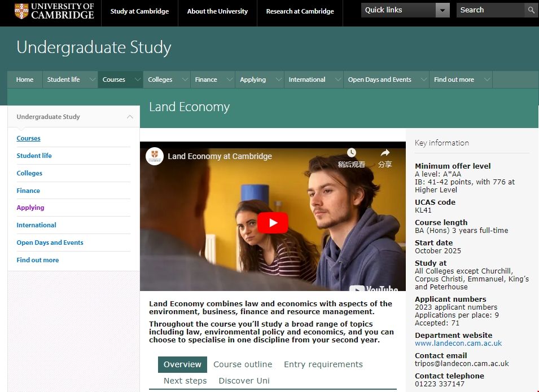Open the Quick links dropdown
539x392 pixels.
[x=443, y=10]
